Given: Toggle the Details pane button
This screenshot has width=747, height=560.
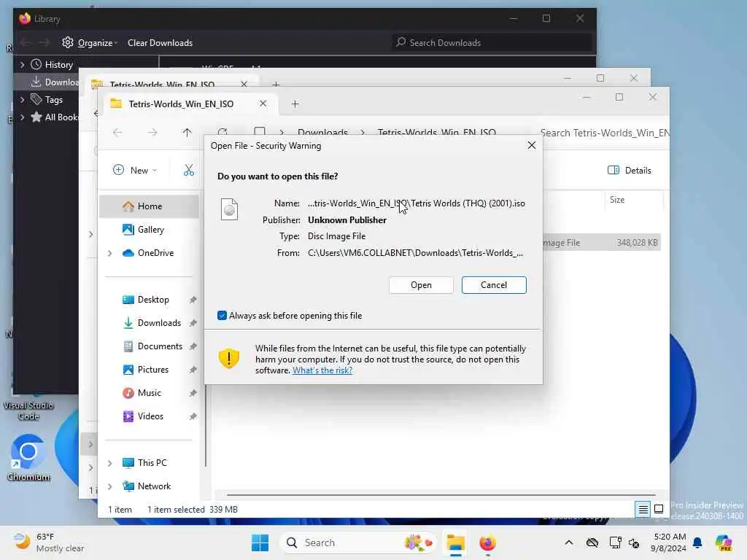Looking at the screenshot, I should (630, 170).
